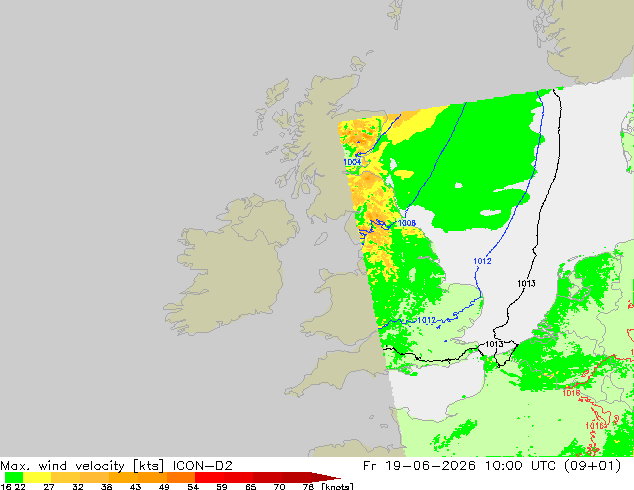Screen dimensions: 634x490
Task: Click the '10:00 UTC' time text
Action: pos(523,466)
